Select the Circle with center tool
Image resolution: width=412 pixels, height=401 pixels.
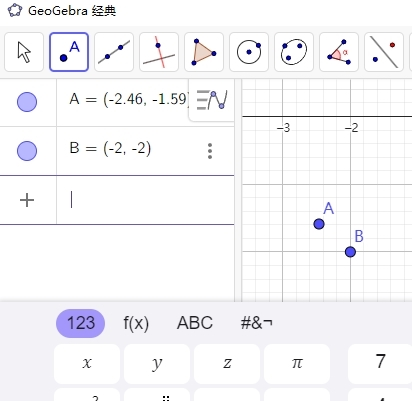[249, 52]
